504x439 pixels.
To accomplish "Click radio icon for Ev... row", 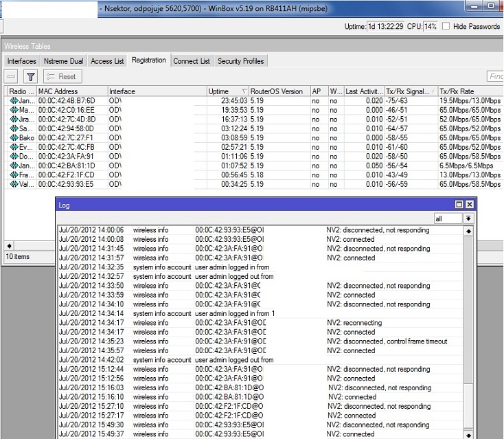I will pos(14,147).
